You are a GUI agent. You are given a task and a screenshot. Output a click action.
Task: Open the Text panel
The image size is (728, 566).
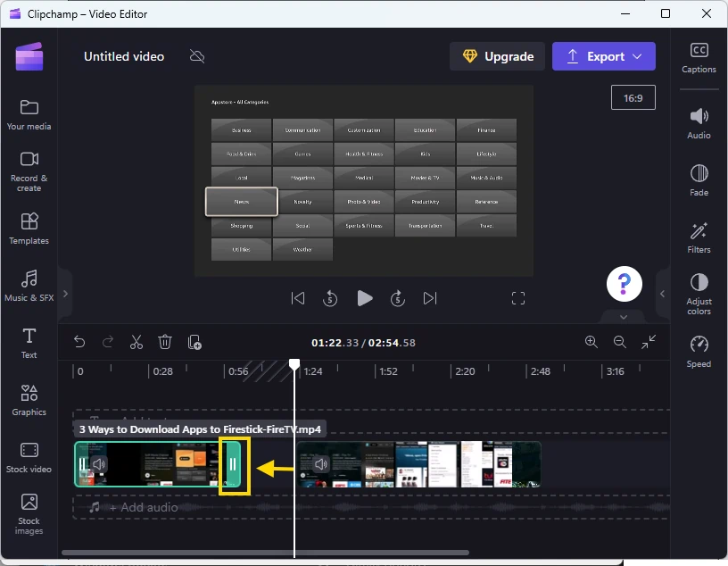tap(29, 343)
